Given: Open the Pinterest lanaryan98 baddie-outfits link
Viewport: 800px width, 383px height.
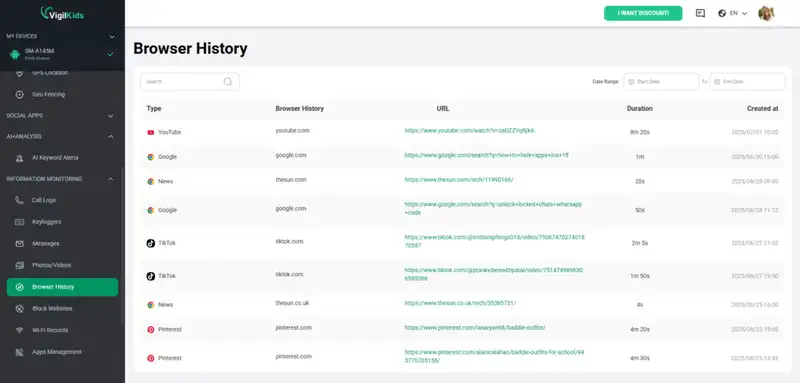Looking at the screenshot, I should point(474,327).
